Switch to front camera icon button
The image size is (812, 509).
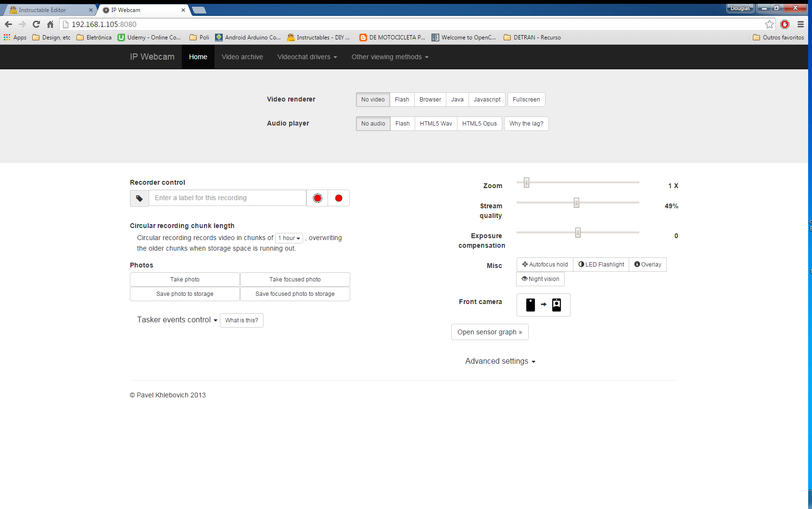point(544,305)
